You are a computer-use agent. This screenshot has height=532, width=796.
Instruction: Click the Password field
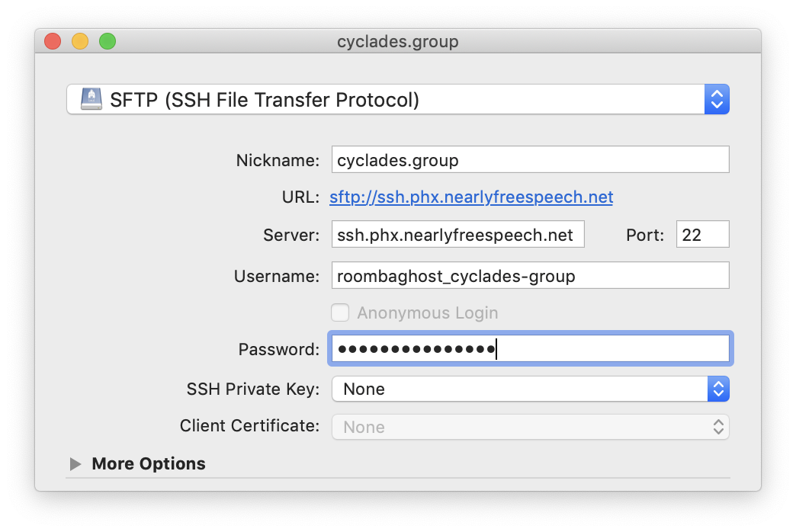[530, 350]
